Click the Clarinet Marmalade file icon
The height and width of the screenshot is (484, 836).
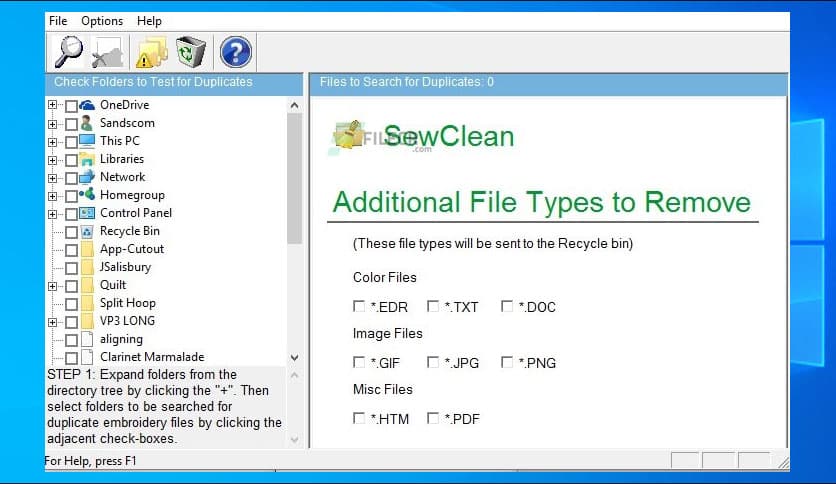pyautogui.click(x=87, y=357)
